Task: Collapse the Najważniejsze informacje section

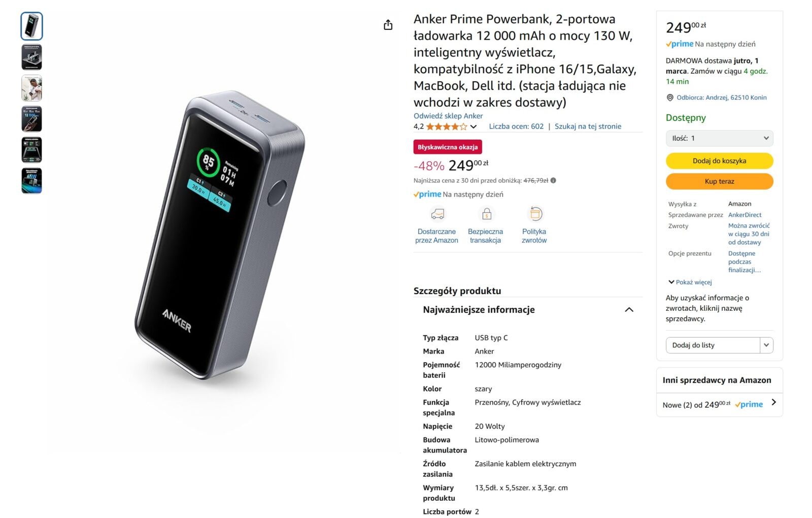Action: 629,310
